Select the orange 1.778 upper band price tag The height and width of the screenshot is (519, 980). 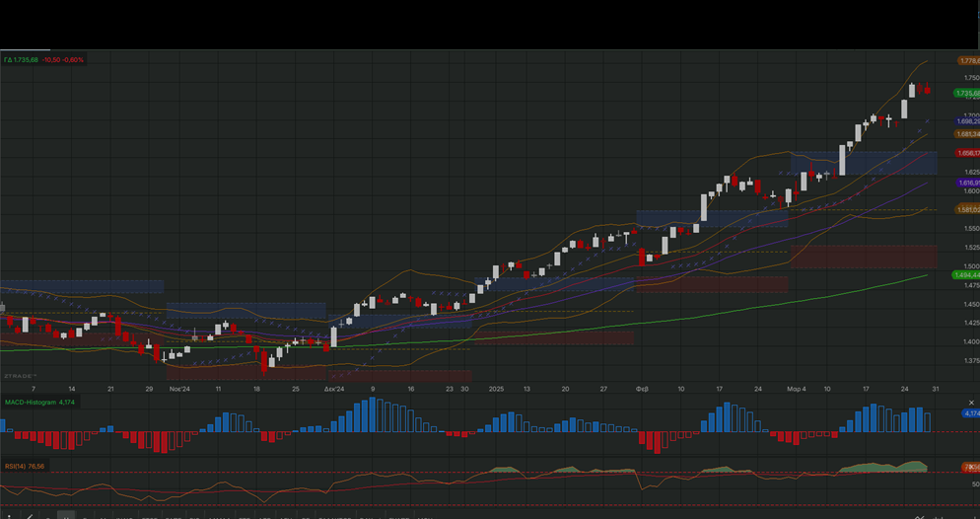click(969, 60)
